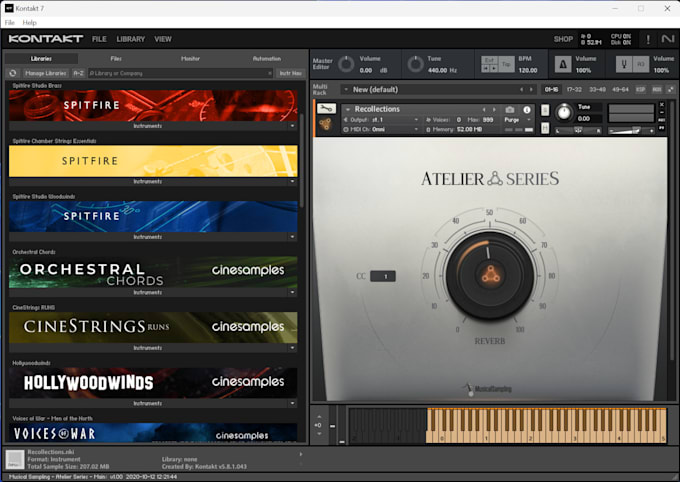Load the previous multi using left arrow
Viewport: 680px width, 482px height.
pyautogui.click(x=522, y=89)
